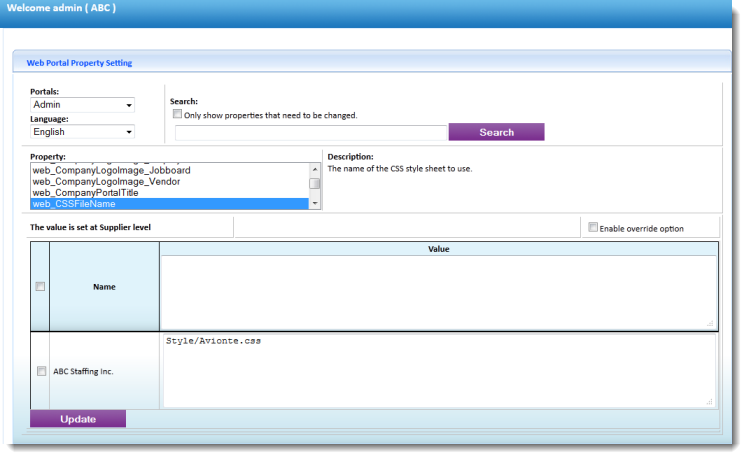Click resize grip of the empty Value box
The image size is (747, 459).
712,323
